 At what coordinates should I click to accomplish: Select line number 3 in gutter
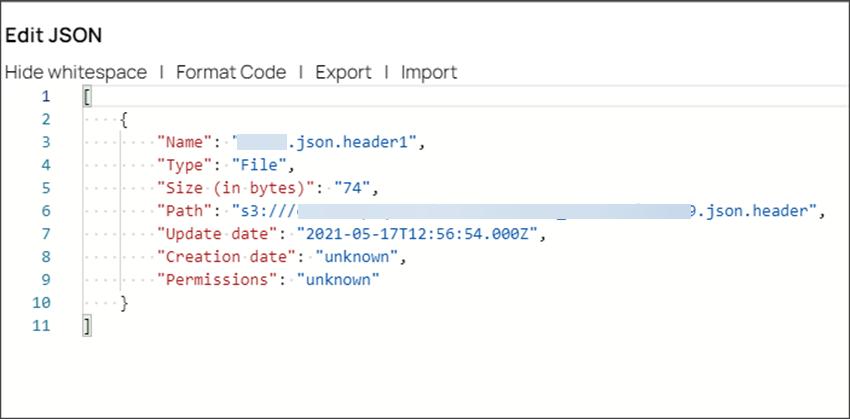(x=44, y=142)
